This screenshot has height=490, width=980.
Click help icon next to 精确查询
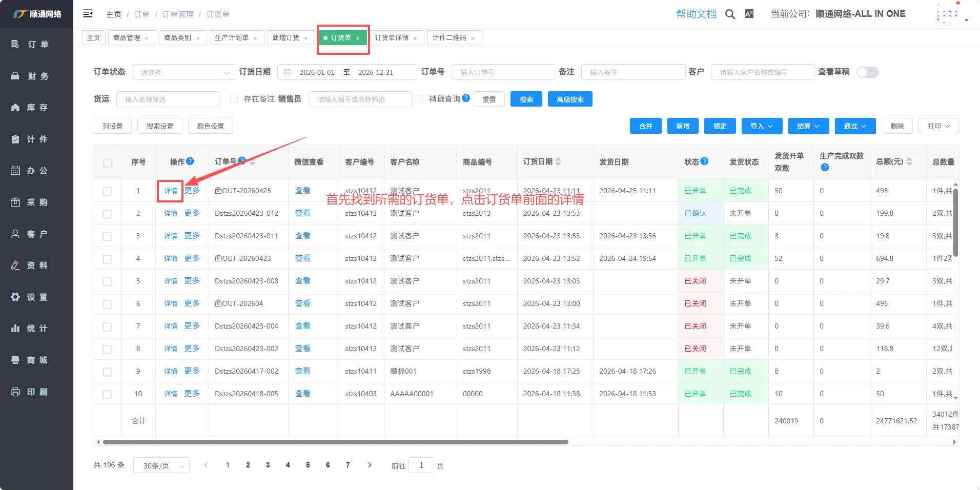[x=466, y=98]
